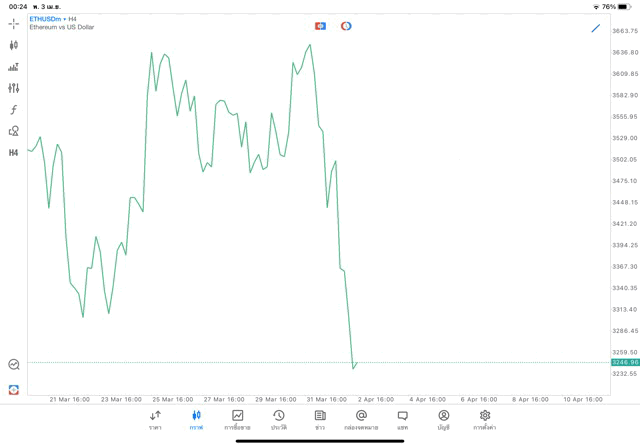The height and width of the screenshot is (447, 640).
Task: Open the ข่าว (News) tab
Action: tap(320, 419)
